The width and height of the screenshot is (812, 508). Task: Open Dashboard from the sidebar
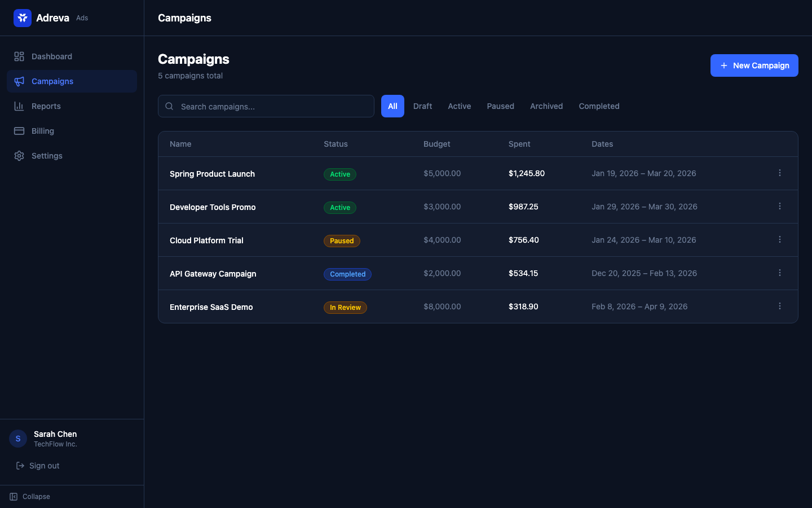coord(51,56)
